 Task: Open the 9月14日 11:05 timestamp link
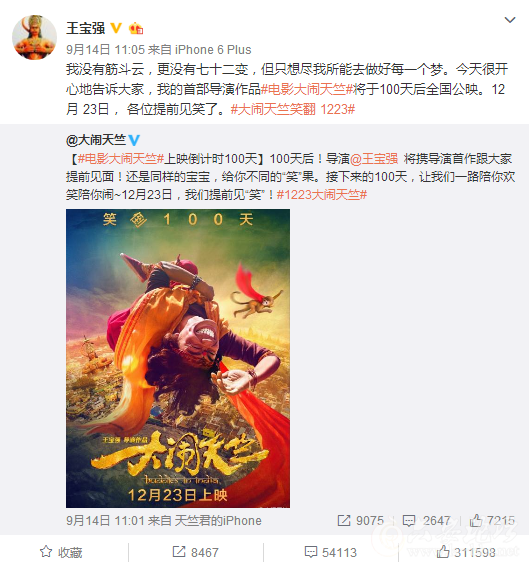tap(105, 50)
